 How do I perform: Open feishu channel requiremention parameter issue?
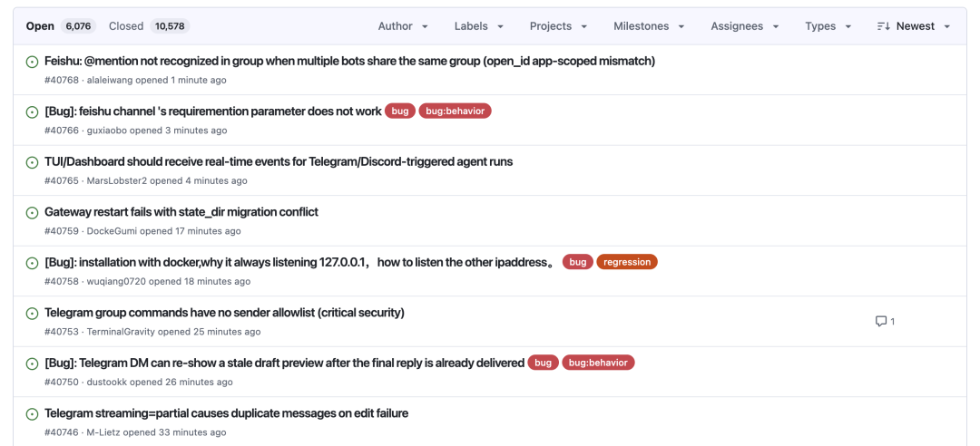pyautogui.click(x=212, y=111)
